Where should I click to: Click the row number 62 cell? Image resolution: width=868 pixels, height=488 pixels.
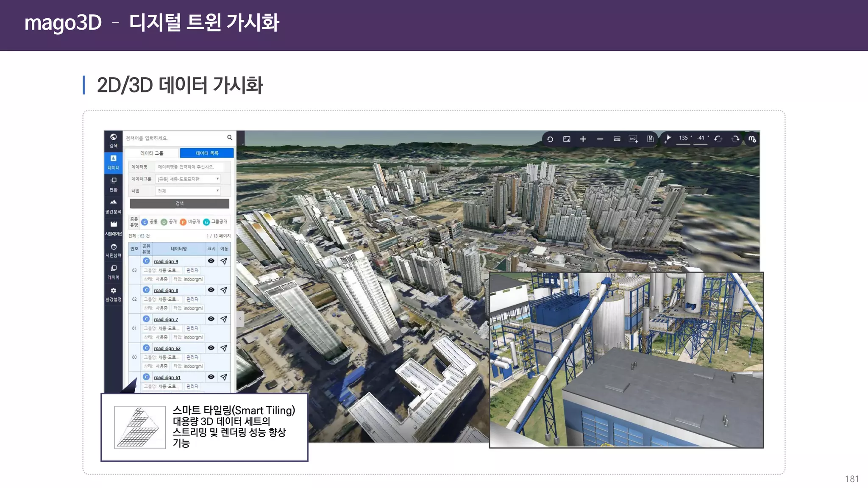tap(134, 299)
